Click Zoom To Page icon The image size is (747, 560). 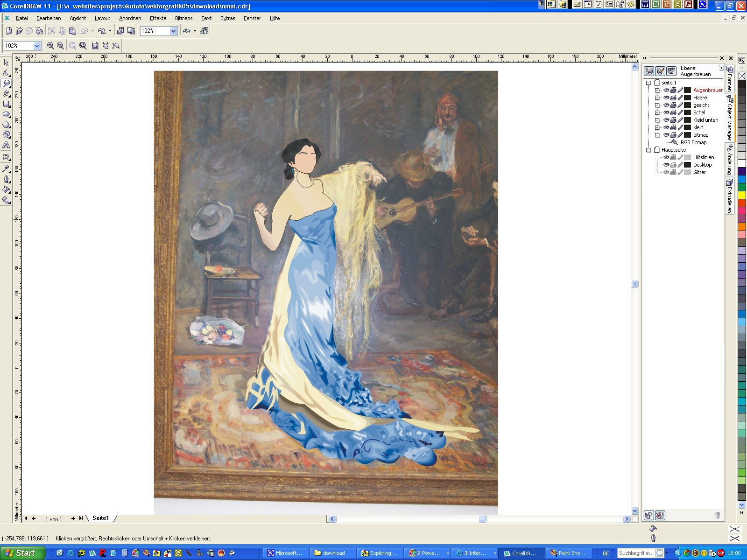point(95,46)
